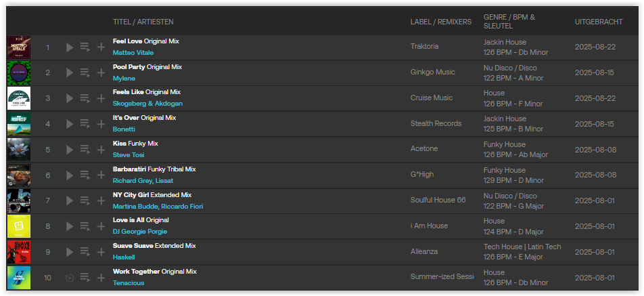Click the plus icon for Suave Suave

point(101,252)
